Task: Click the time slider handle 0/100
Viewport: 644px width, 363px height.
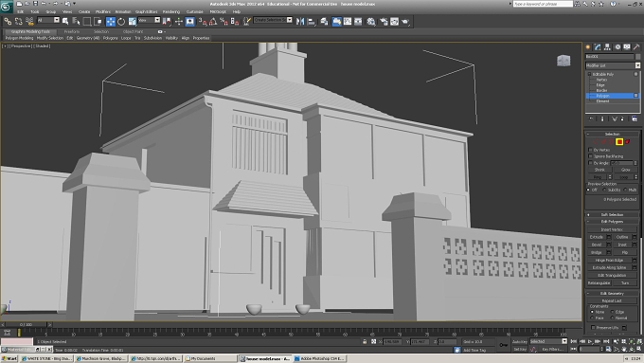Action: click(26, 325)
